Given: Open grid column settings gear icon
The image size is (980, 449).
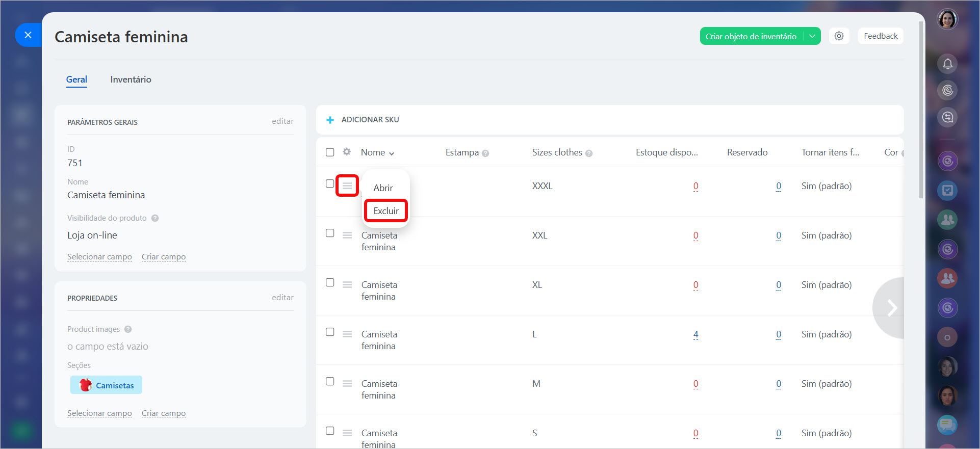Looking at the screenshot, I should point(347,152).
